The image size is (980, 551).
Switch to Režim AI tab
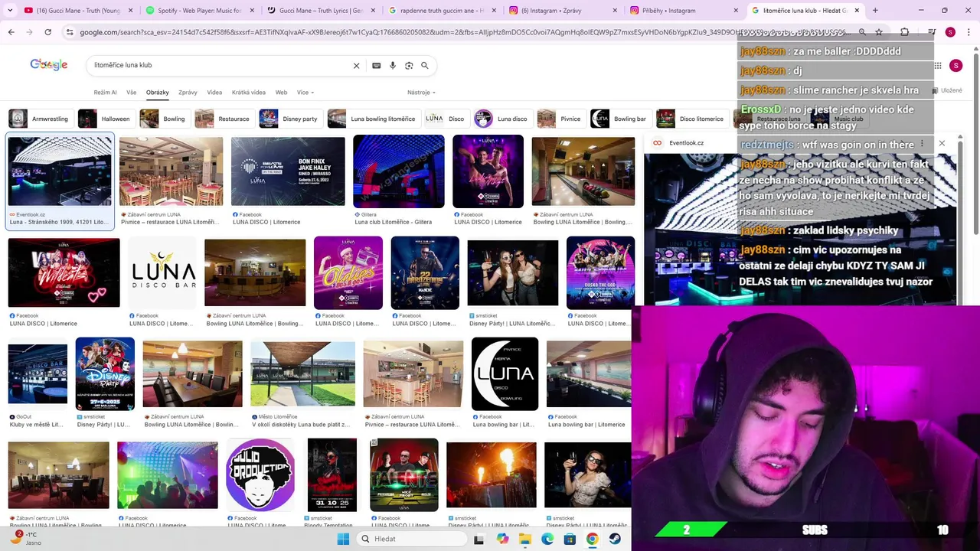pos(106,93)
